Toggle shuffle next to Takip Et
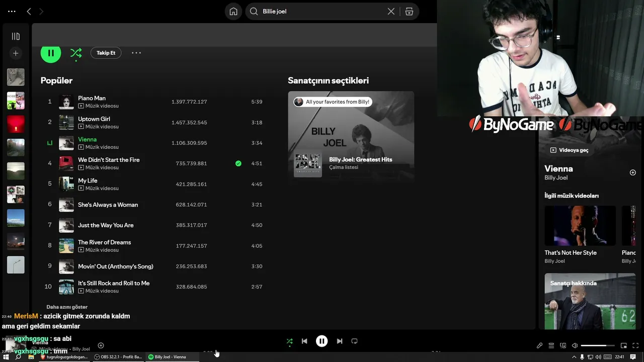Image resolution: width=644 pixels, height=362 pixels. (x=76, y=53)
